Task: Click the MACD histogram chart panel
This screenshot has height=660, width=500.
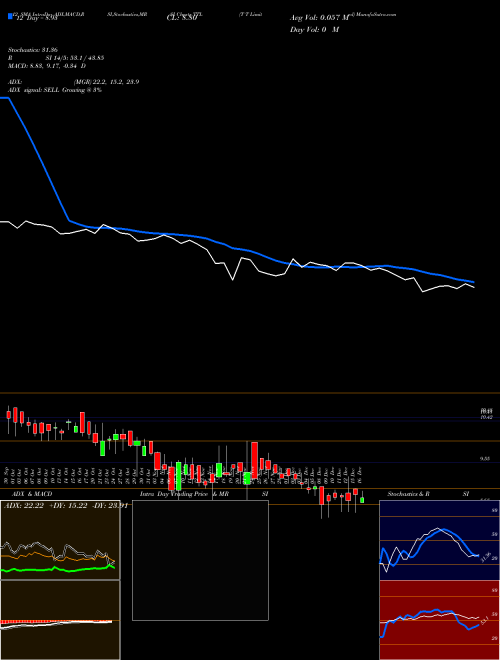Action: coord(60,620)
